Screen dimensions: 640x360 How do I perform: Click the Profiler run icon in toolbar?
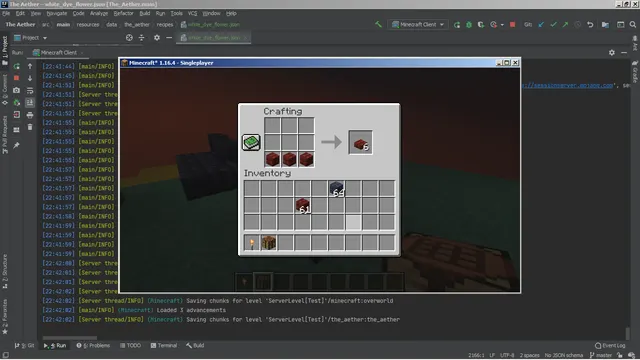click(x=493, y=25)
